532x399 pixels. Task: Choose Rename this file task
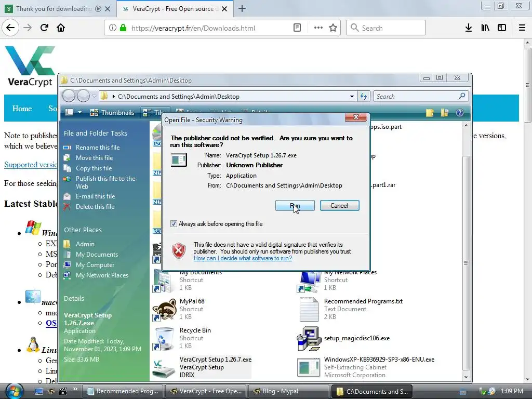[x=98, y=147]
